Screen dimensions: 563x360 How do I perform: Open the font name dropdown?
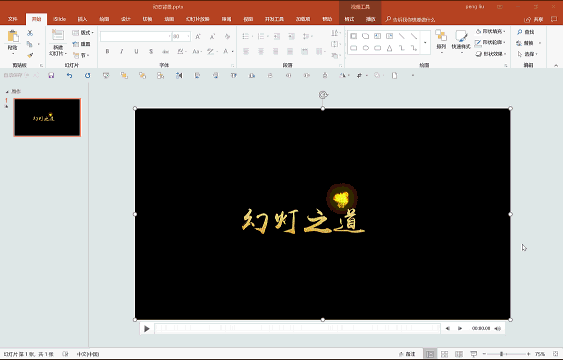(169, 36)
